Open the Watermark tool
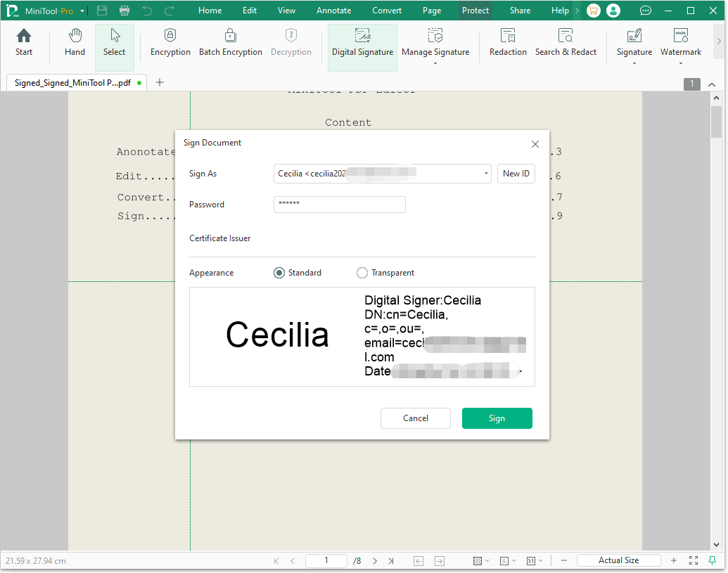The height and width of the screenshot is (573, 728). (x=680, y=42)
